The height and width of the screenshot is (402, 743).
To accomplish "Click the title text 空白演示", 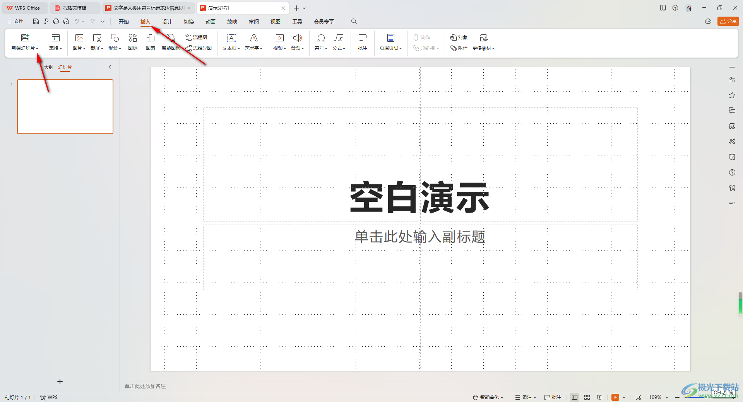I will (419, 198).
